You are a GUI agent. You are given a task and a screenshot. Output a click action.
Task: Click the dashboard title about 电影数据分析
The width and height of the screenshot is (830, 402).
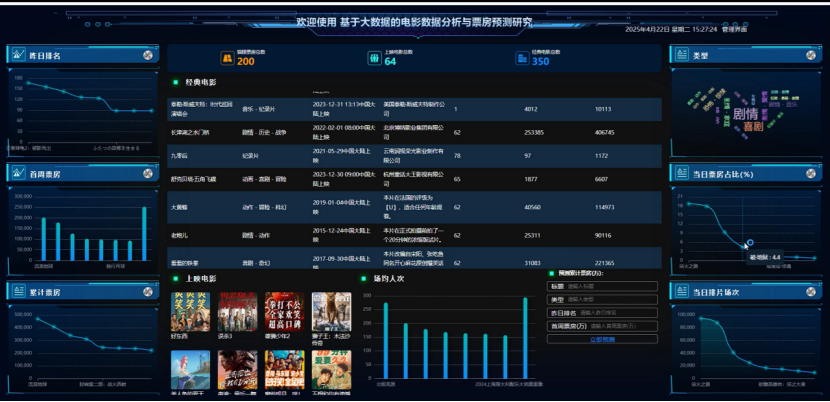(414, 22)
